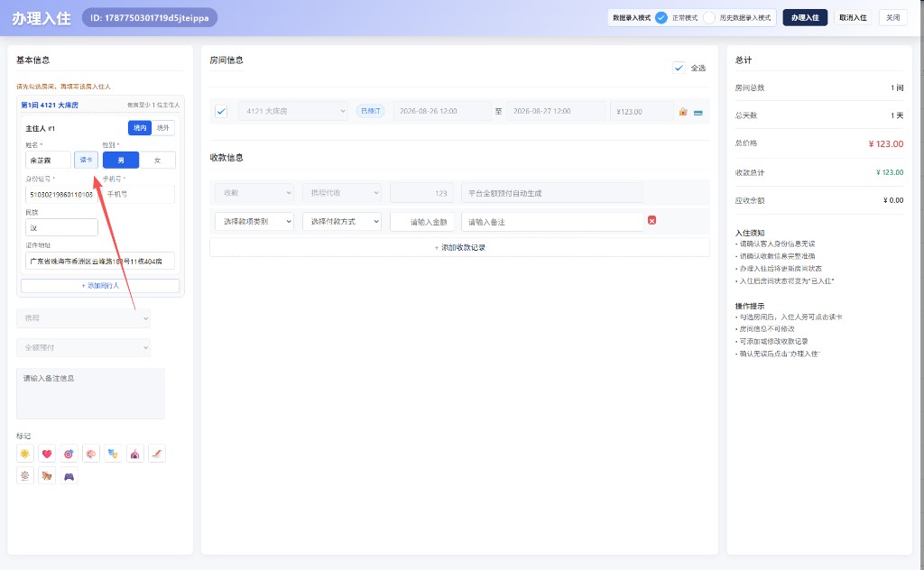Select 境内 guest type toggle

(x=140, y=128)
